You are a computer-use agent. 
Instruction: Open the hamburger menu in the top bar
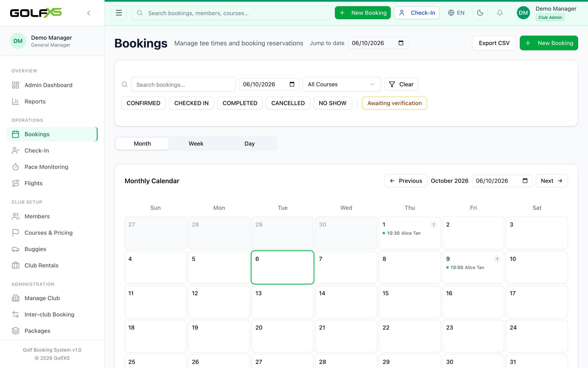point(119,13)
